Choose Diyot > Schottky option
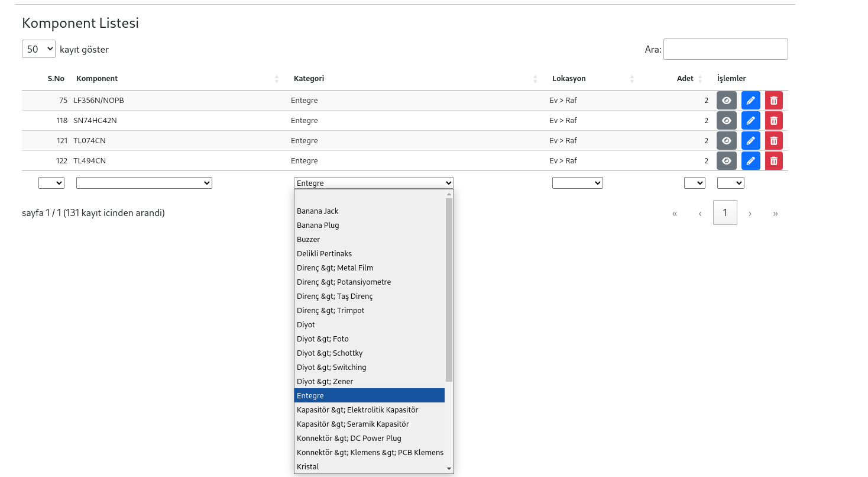Viewport: 868px width, 477px height. click(x=370, y=353)
